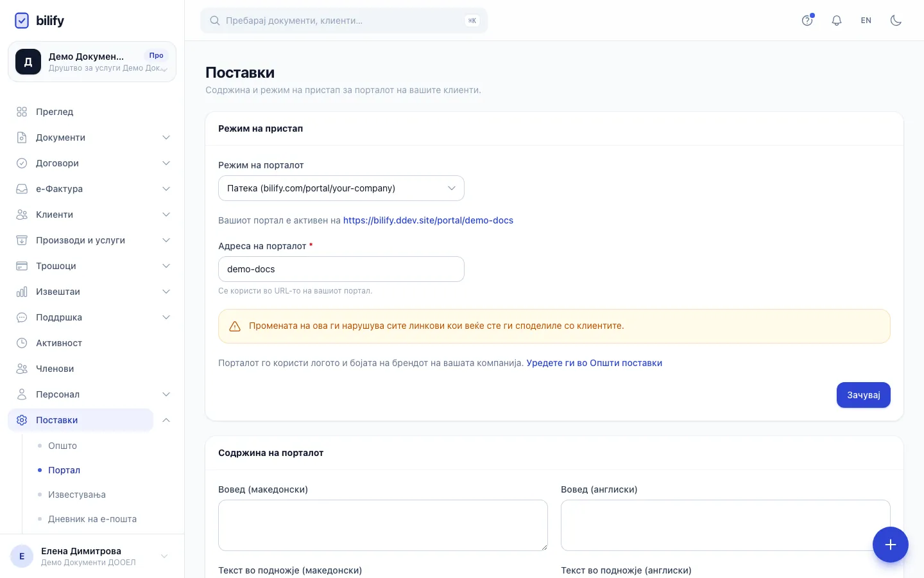Click the bilify logo icon

[x=22, y=21]
